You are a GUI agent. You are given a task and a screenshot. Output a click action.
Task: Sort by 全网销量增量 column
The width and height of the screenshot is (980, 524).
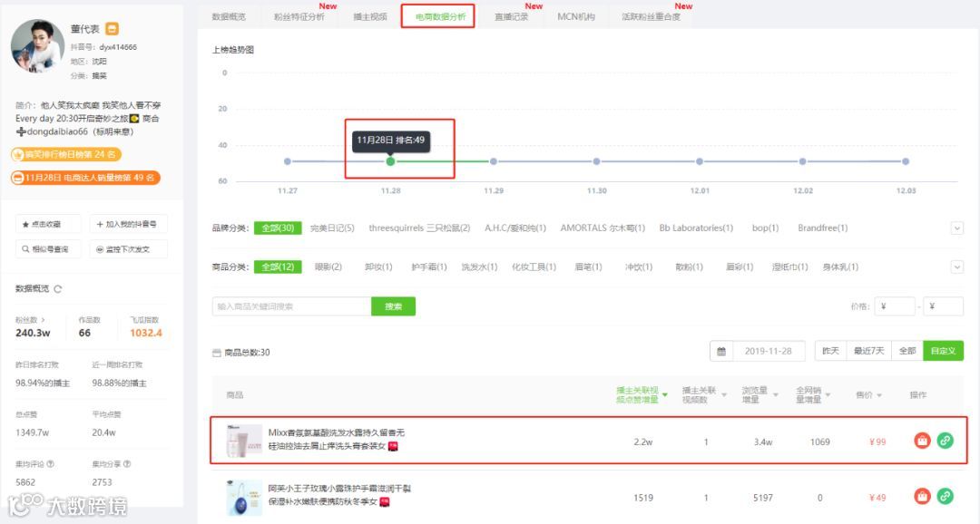[812, 394]
